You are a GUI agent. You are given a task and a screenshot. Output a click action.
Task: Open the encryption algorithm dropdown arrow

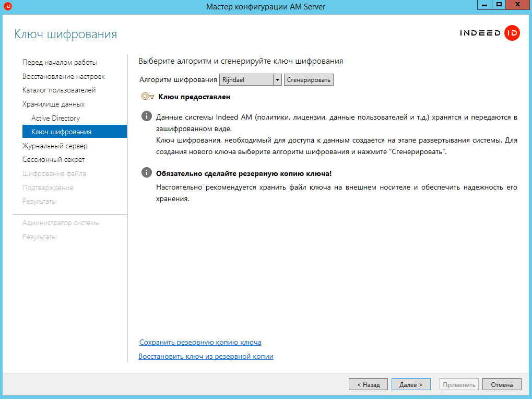tap(277, 80)
